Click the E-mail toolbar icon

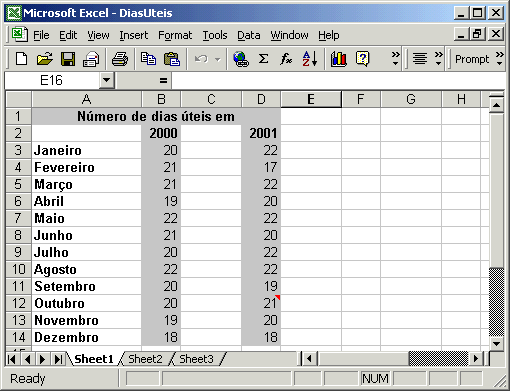91,59
